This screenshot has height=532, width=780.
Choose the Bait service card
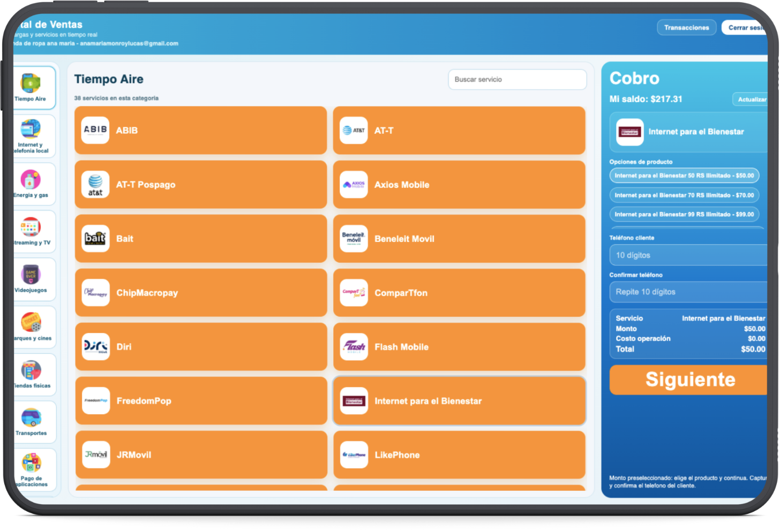tap(201, 238)
